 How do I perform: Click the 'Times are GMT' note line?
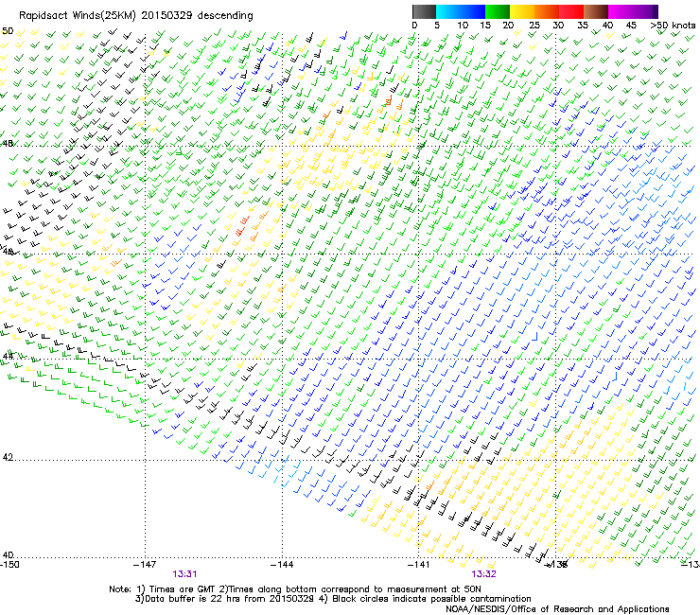(295, 589)
